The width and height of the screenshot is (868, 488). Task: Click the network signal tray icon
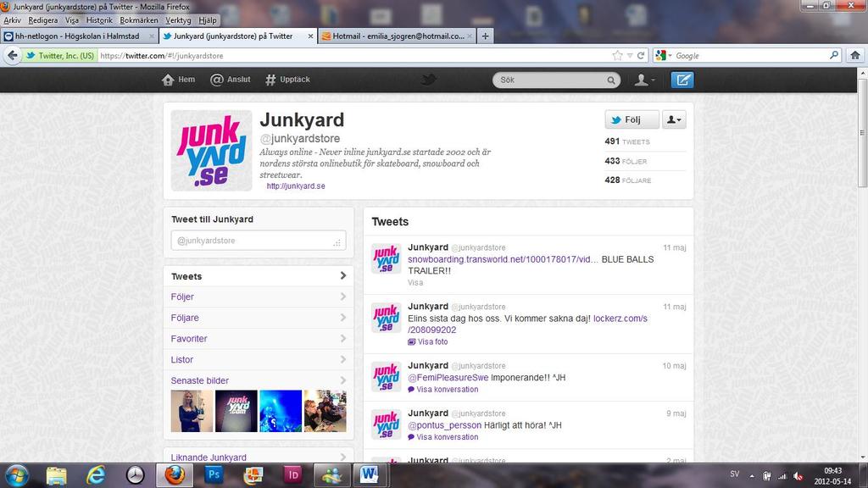pyautogui.click(x=782, y=476)
